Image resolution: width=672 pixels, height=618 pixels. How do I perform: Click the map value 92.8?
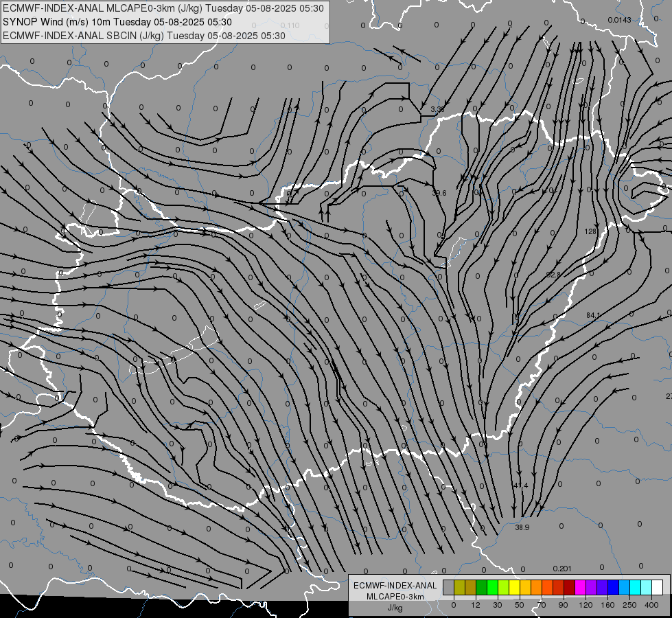click(554, 275)
